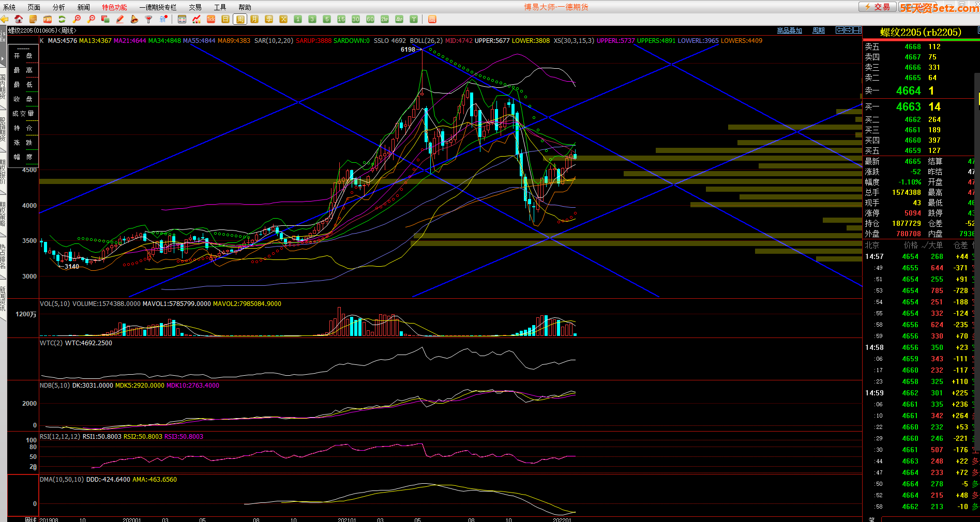This screenshot has width=980, height=522.
Task: Click the red pencil drawing tool icon
Action: (x=120, y=19)
